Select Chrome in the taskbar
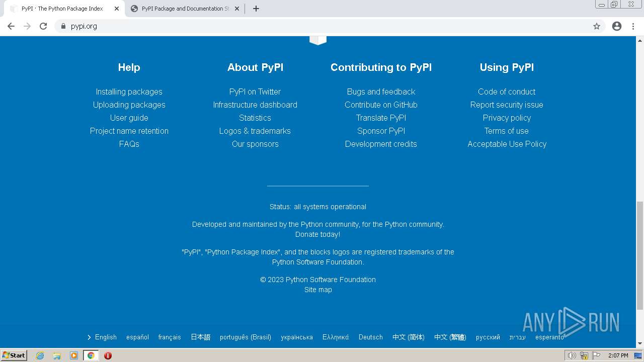Screen dimensions: 644x362 [91, 355]
